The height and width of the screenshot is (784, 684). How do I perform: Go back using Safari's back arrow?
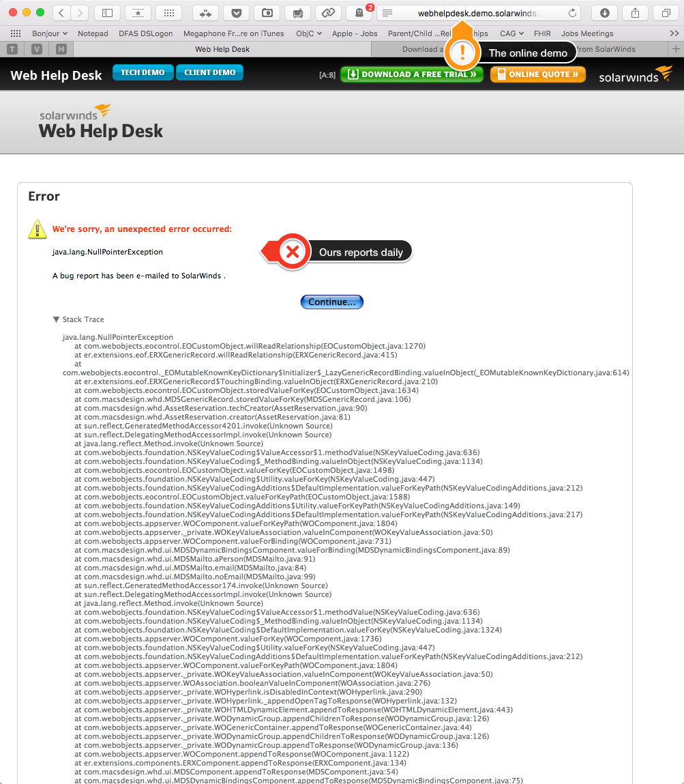pos(61,13)
